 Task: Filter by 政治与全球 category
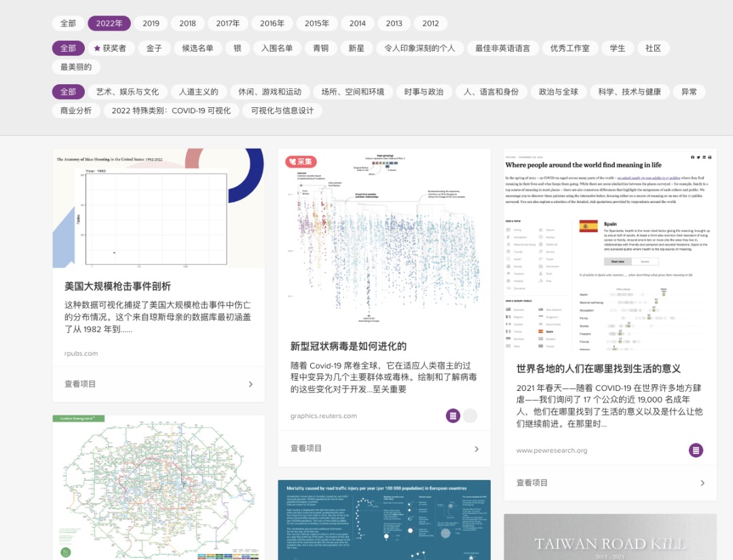(x=558, y=92)
